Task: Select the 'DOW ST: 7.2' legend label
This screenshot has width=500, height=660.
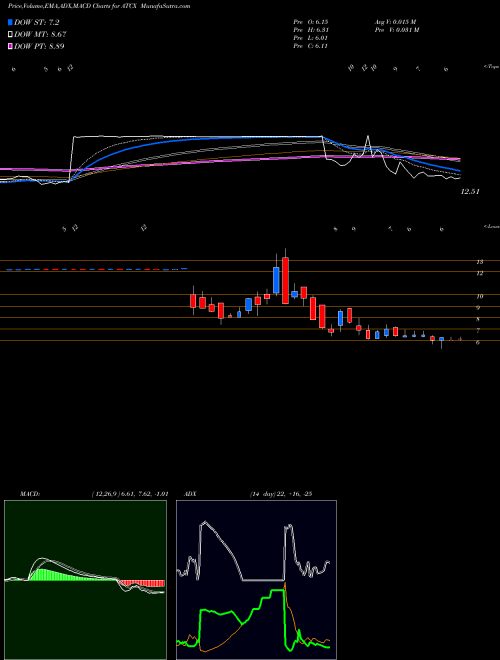Action: coord(39,22)
